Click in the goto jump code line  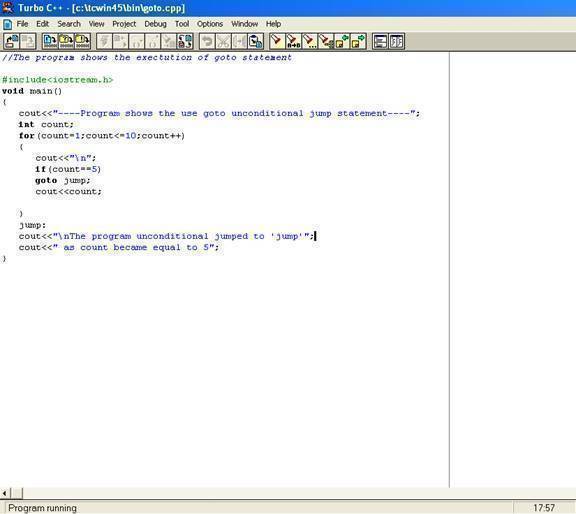[x=63, y=180]
